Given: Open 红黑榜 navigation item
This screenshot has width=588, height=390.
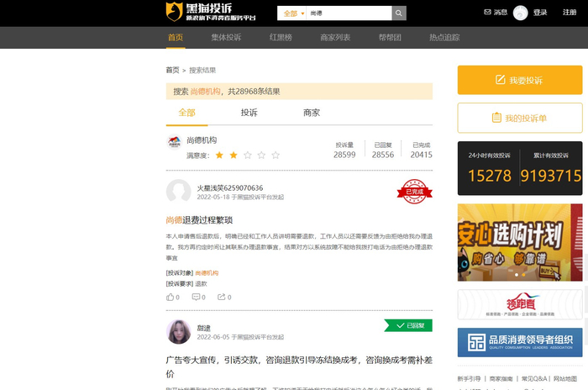Looking at the screenshot, I should tap(281, 37).
